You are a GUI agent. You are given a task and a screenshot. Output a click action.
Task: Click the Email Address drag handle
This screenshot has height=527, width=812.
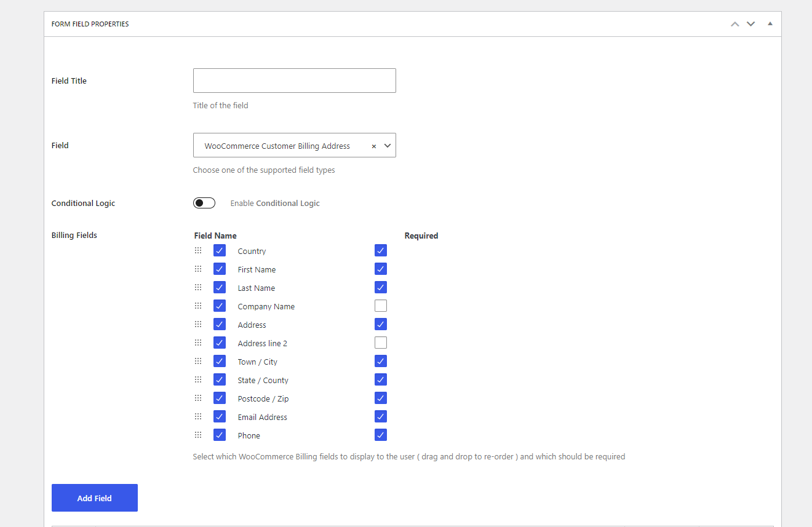pyautogui.click(x=198, y=416)
